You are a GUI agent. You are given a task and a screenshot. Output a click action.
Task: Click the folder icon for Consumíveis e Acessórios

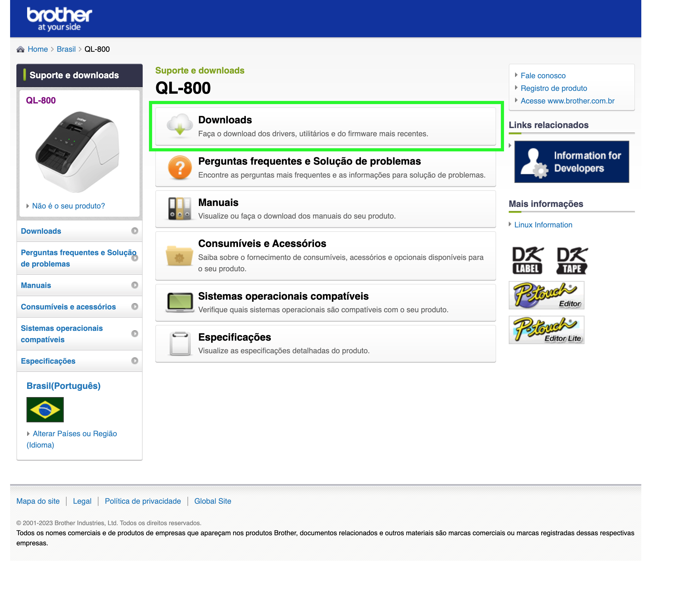point(179,255)
